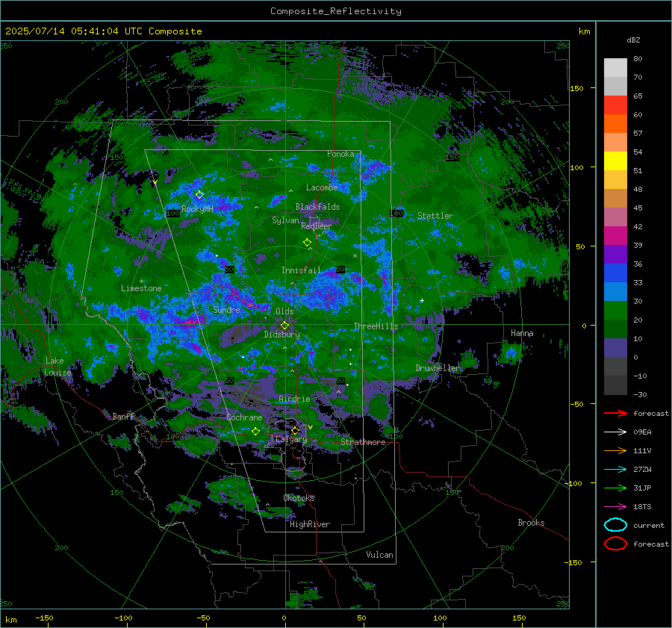
Task: Click the asterisk marker above the Limestone label
Action: [141, 282]
